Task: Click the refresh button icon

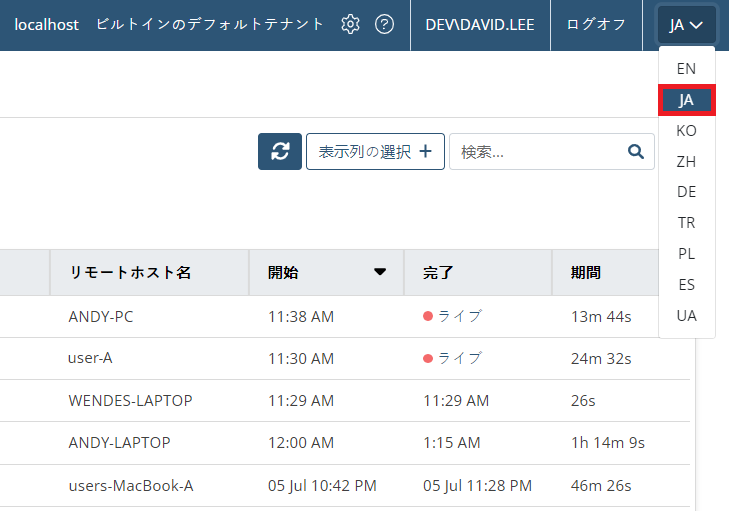Action: [x=280, y=151]
